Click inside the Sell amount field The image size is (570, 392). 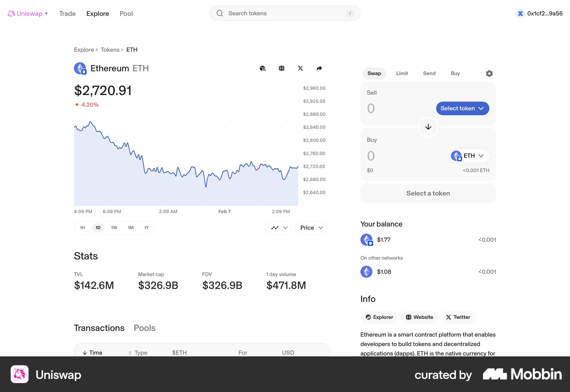click(x=386, y=108)
